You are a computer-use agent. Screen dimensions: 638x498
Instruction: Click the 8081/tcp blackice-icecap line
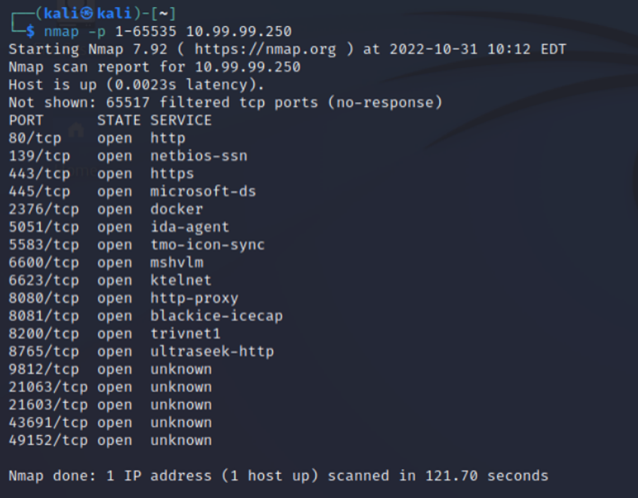pyautogui.click(x=145, y=316)
